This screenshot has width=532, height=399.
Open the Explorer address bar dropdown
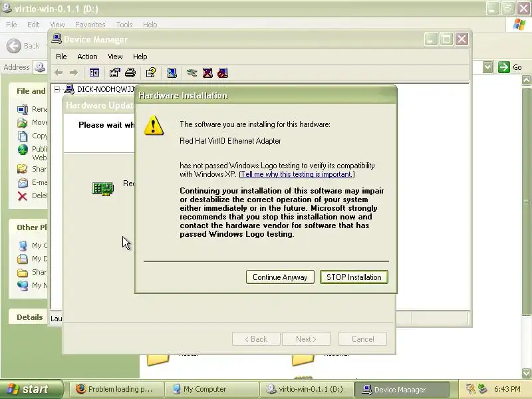coord(488,67)
